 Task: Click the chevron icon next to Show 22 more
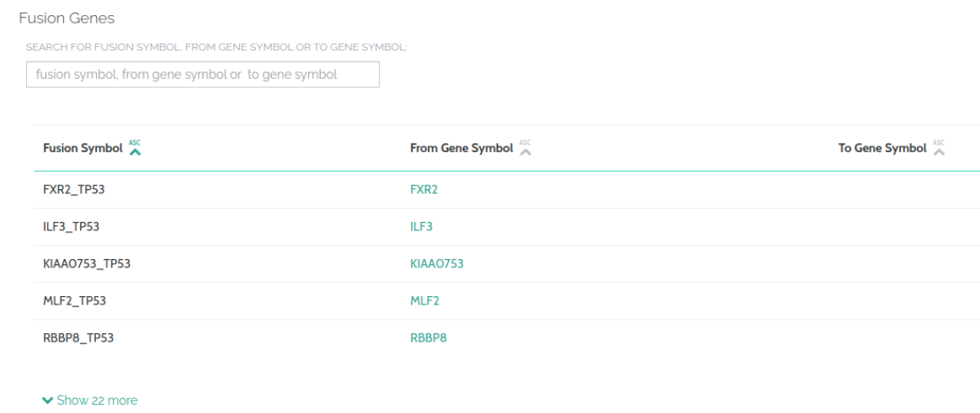pos(47,400)
